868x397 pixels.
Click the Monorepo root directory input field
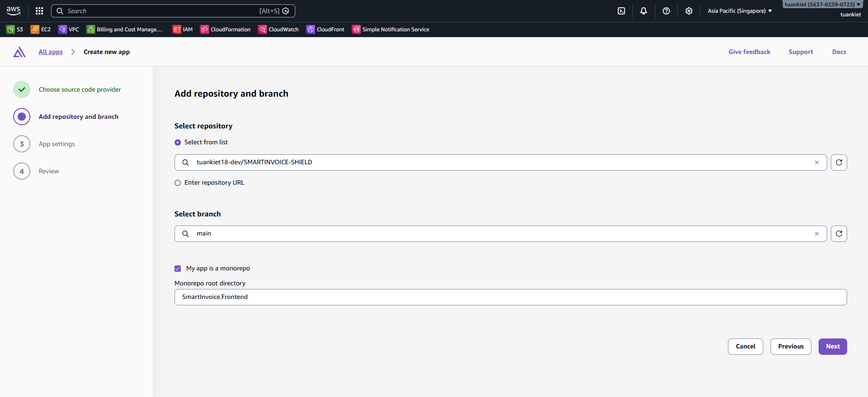click(510, 297)
